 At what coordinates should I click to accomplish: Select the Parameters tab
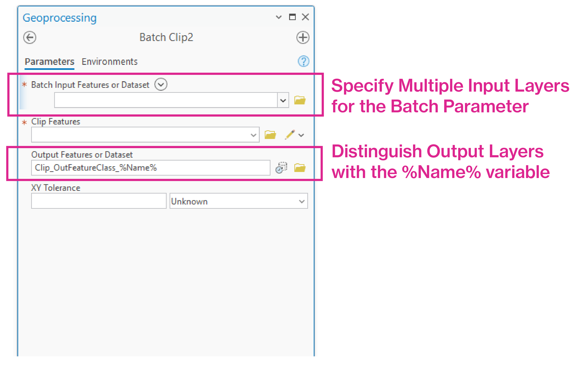(x=49, y=62)
